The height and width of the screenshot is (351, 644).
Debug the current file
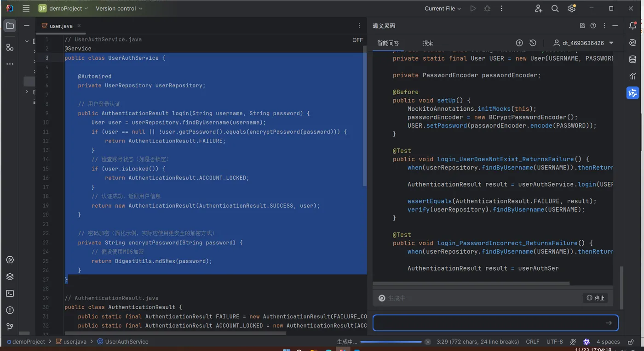click(487, 8)
